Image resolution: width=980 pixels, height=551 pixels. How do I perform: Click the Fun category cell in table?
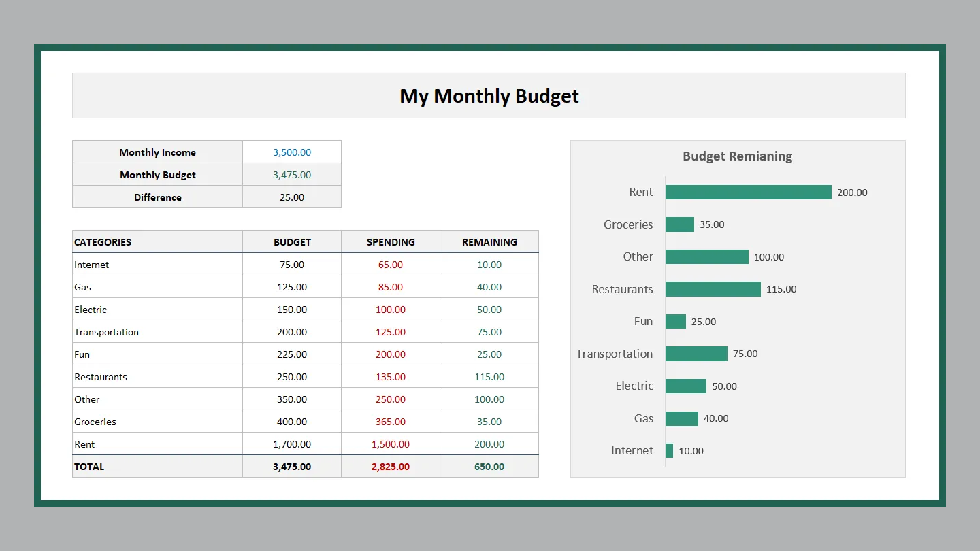(x=157, y=354)
